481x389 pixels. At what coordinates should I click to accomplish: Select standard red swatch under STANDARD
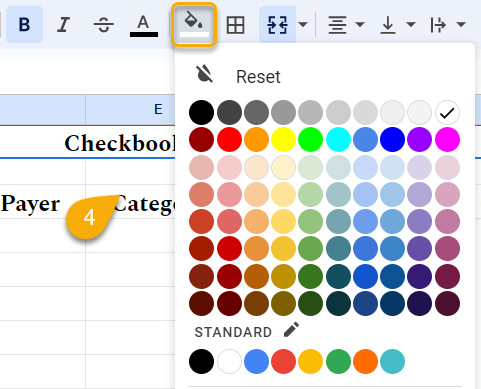[284, 362]
